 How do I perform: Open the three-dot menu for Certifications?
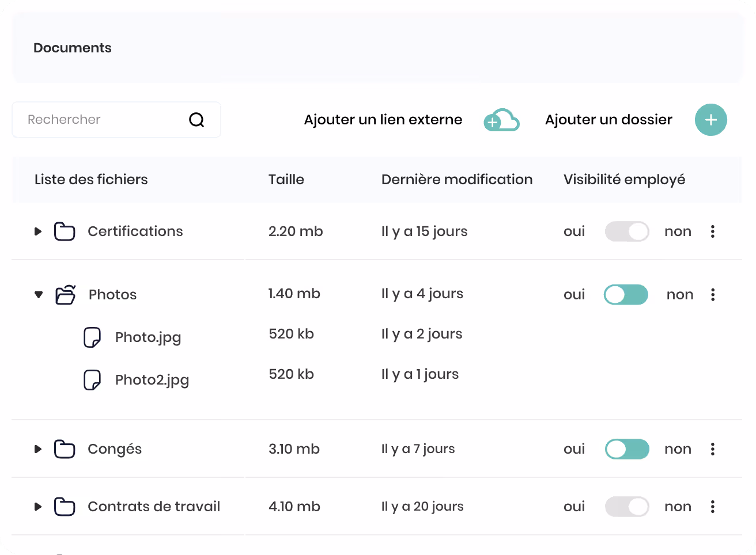pos(713,231)
